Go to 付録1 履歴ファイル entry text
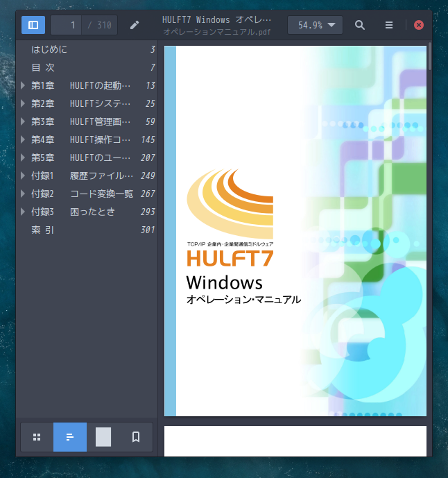448x478 pixels. click(x=82, y=176)
